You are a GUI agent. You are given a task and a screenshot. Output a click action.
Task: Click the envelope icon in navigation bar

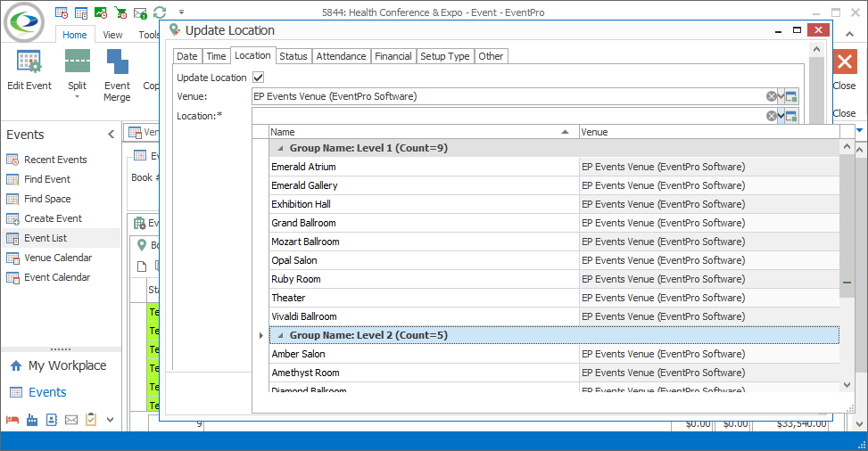coord(71,420)
